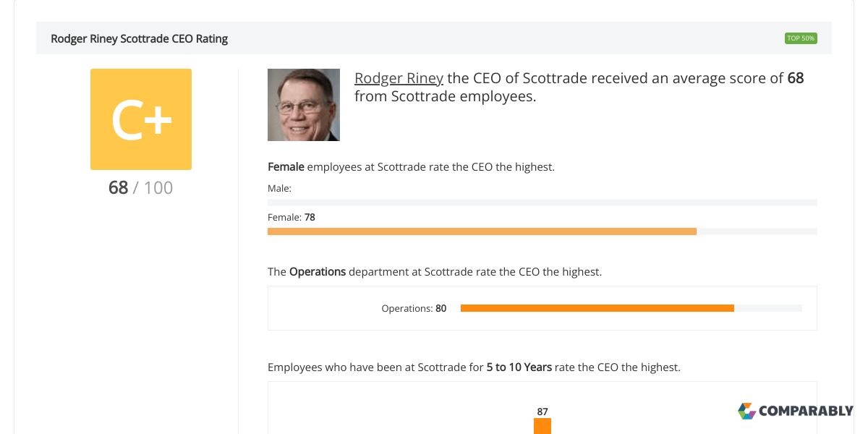Screen dimensions: 868x434
Task: Click the empty Male rating bar
Action: (x=542, y=203)
